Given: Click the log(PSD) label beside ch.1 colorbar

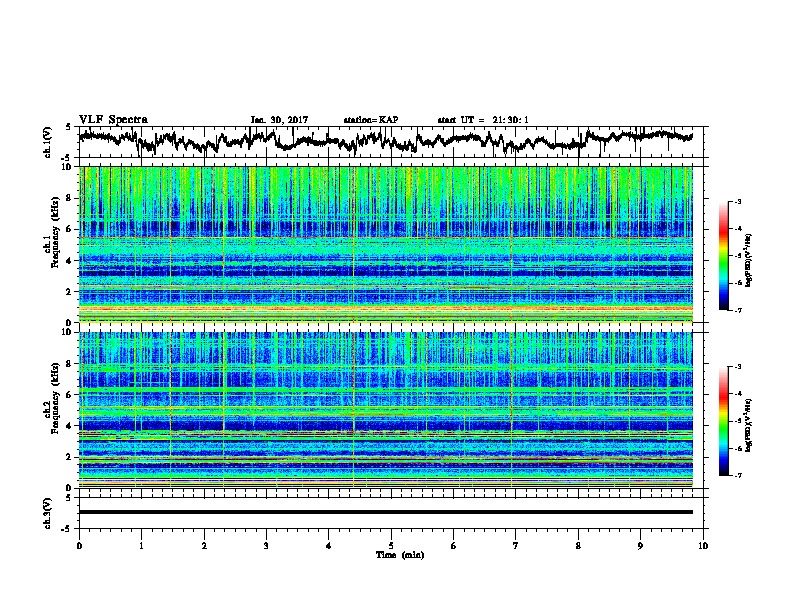Looking at the screenshot, I should coord(749,261).
